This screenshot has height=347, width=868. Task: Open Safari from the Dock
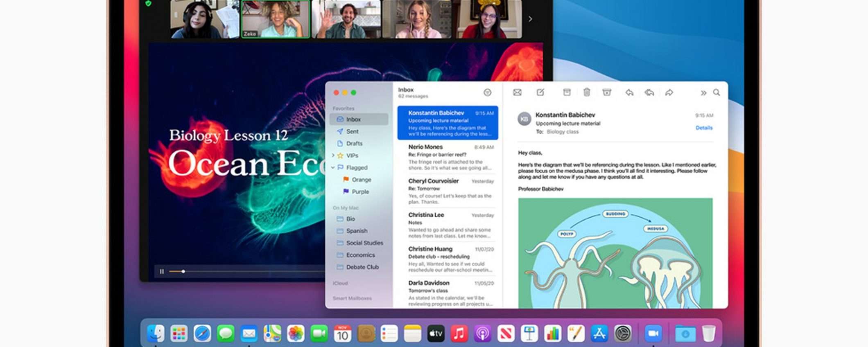pos(202,333)
